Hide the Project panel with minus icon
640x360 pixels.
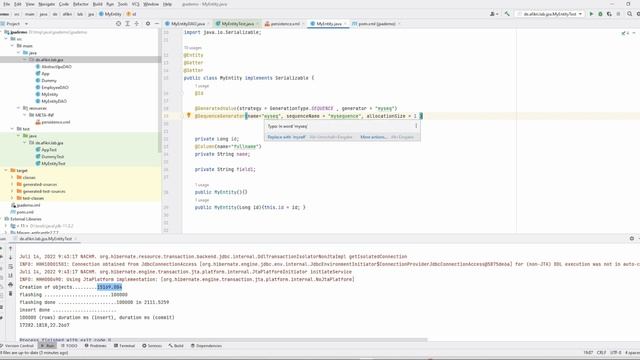(x=157, y=24)
